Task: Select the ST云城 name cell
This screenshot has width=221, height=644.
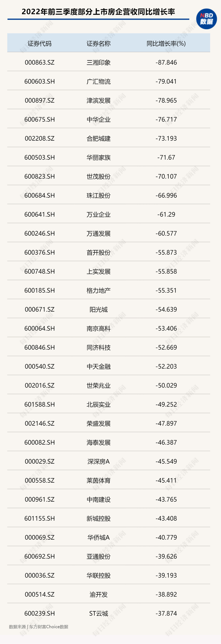Action: click(99, 613)
